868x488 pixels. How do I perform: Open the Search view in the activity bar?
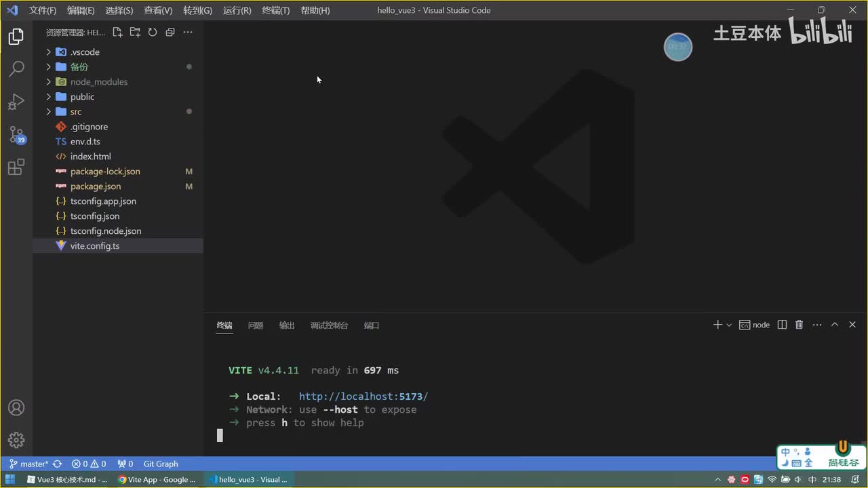(16, 68)
